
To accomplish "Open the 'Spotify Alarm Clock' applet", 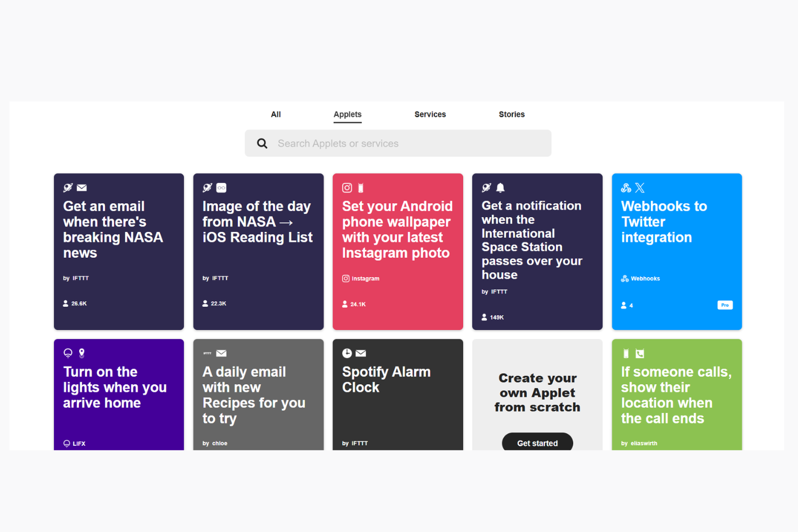I will [398, 395].
